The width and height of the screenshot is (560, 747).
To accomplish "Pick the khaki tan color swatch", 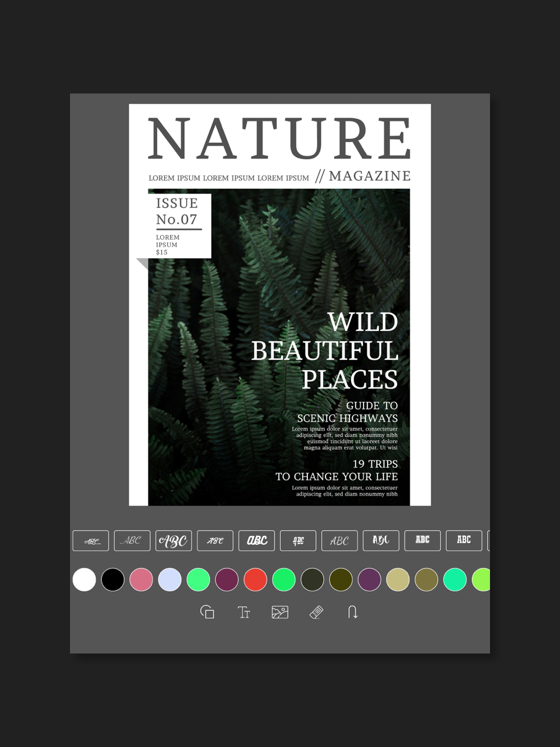I will tap(398, 580).
